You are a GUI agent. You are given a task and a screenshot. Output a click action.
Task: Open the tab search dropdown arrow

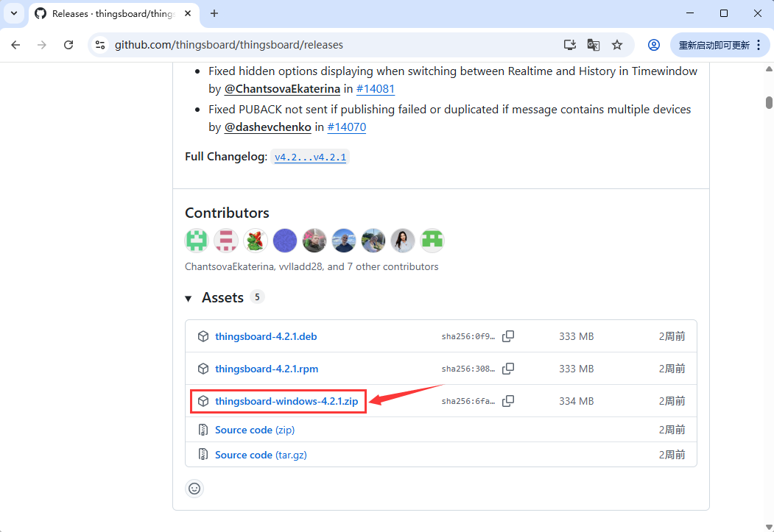(x=14, y=13)
